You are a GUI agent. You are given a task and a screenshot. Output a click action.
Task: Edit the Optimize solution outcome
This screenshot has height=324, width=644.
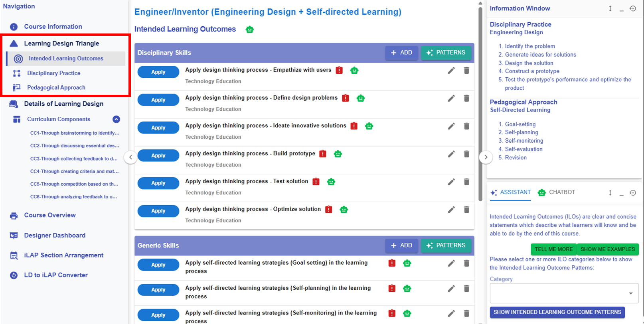click(x=451, y=210)
